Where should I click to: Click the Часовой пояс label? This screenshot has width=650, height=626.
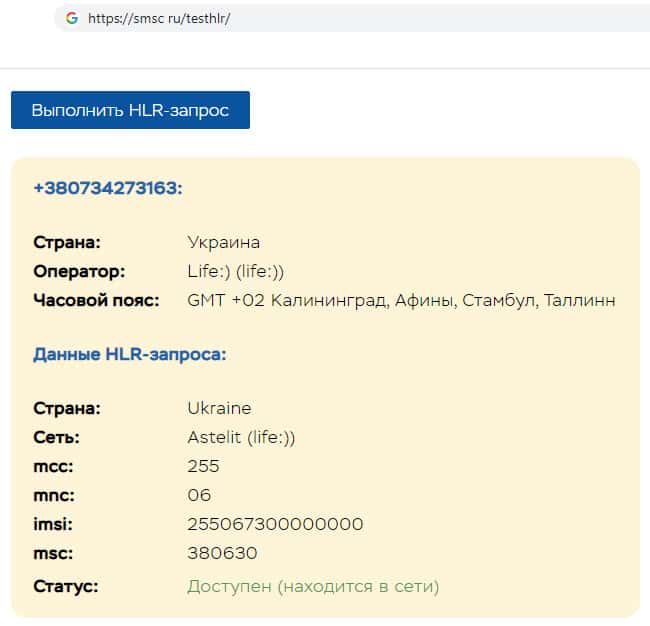tap(96, 300)
